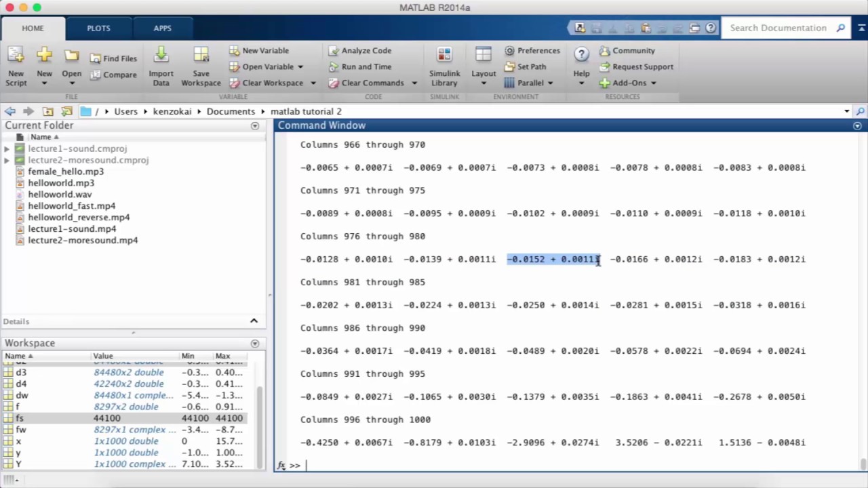Select the file helloworld_fast.mp4

pyautogui.click(x=71, y=206)
